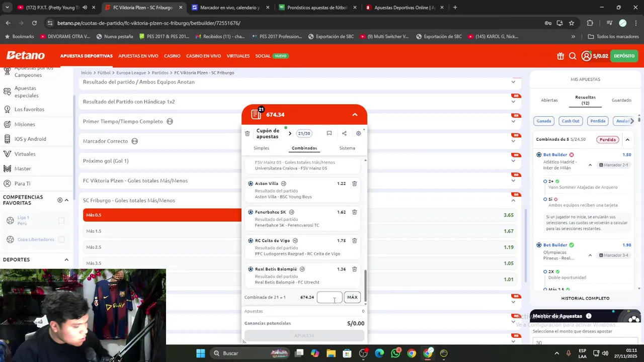Open the gift promotions icon

560,56
